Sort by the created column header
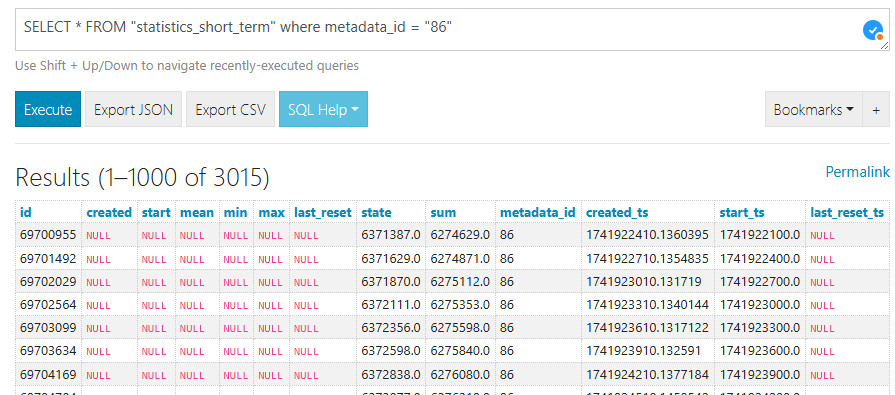Viewport: 895px width, 395px height. (x=109, y=213)
